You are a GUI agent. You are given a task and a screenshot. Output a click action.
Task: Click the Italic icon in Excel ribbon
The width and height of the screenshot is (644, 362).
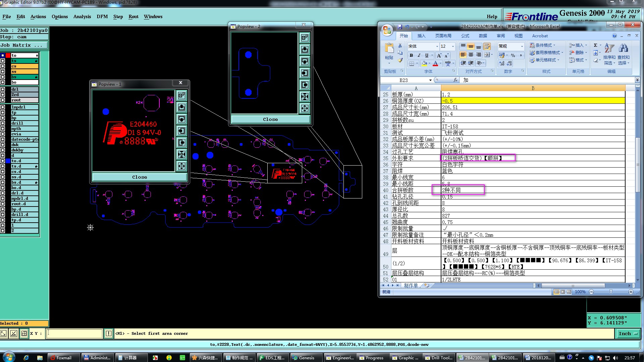[419, 55]
